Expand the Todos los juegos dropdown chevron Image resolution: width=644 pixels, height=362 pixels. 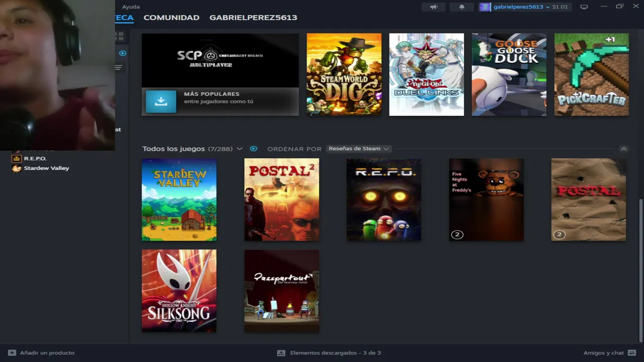pos(239,149)
